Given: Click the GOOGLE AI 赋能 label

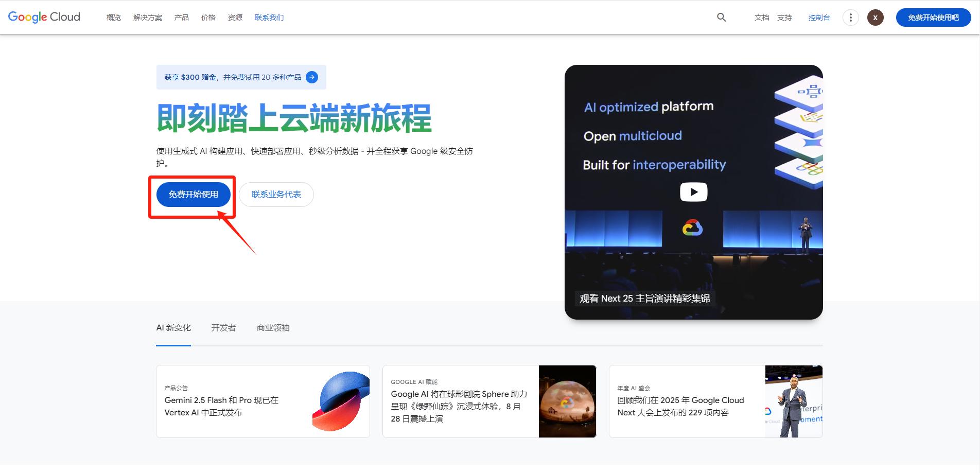Looking at the screenshot, I should [x=414, y=382].
